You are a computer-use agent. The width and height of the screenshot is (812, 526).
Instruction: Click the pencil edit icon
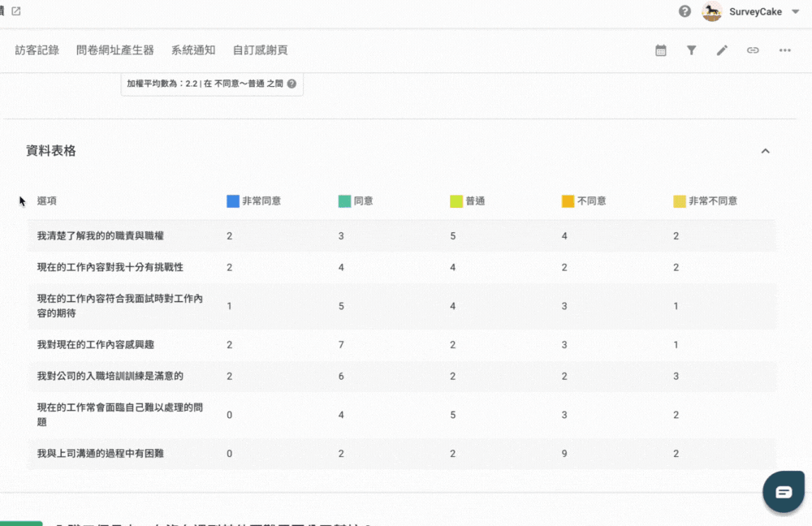click(x=722, y=50)
